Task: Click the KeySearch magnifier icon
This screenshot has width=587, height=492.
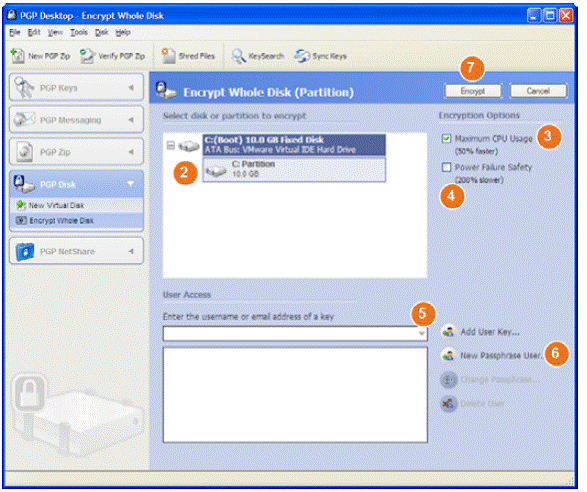Action: 238,56
